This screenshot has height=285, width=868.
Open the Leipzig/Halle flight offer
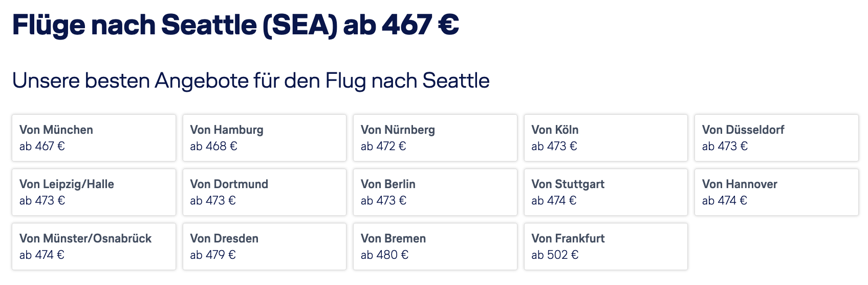coord(94,192)
